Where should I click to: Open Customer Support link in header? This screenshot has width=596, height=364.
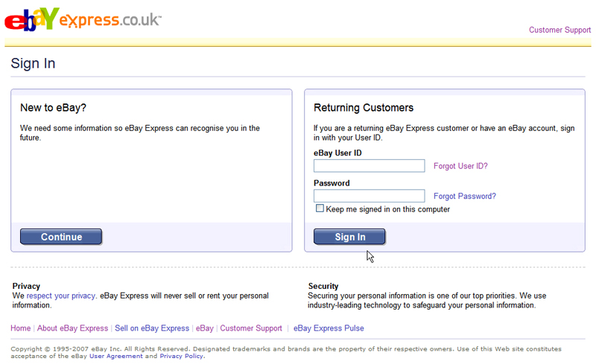[559, 31]
